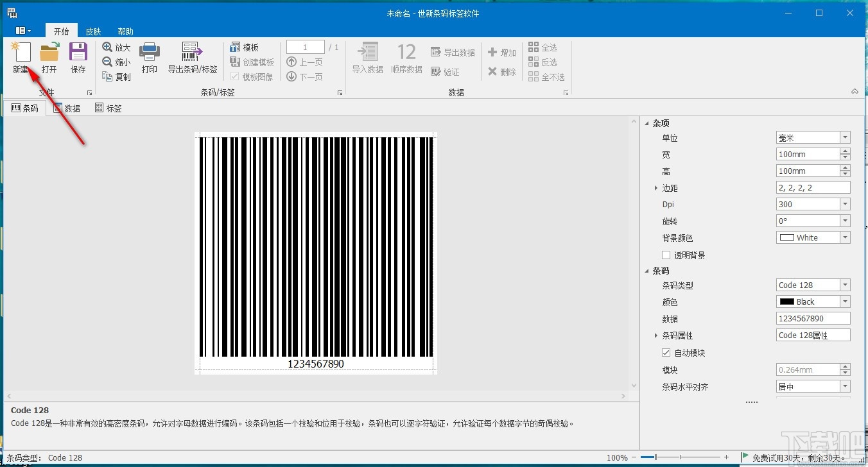Switch to the 皮肤 ribbon tab
868x467 pixels.
point(93,30)
